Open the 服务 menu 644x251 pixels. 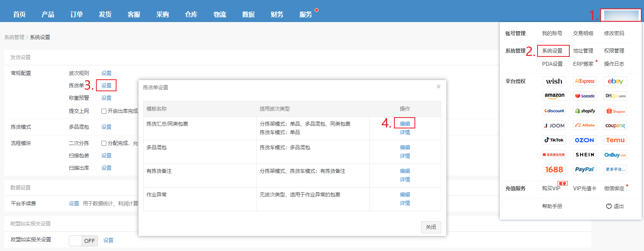pos(306,14)
